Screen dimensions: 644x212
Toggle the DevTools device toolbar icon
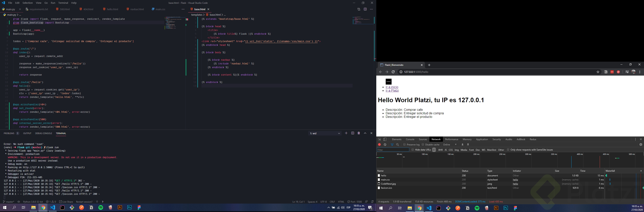[385, 139]
